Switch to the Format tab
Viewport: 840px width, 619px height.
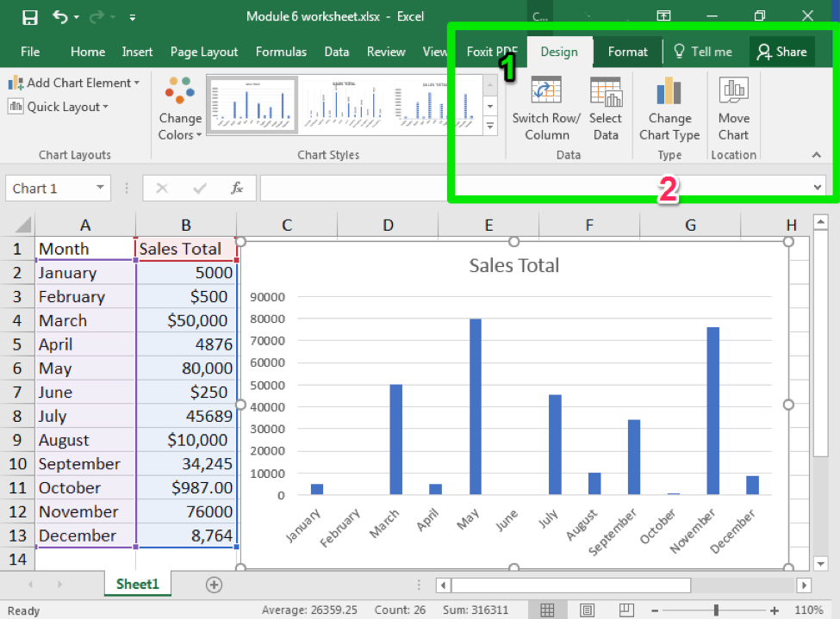[627, 52]
